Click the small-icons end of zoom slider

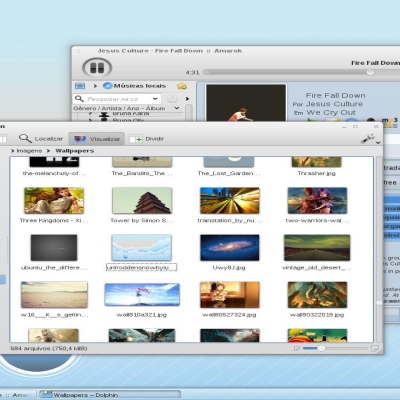[x=296, y=348]
